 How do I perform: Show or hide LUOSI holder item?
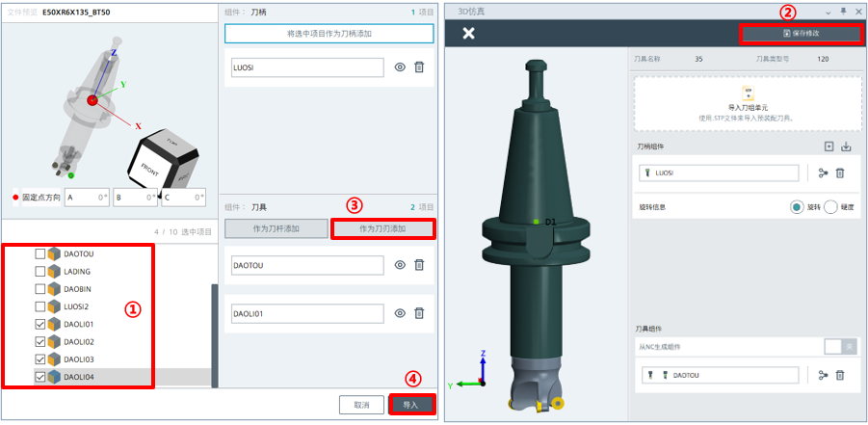[x=400, y=67]
